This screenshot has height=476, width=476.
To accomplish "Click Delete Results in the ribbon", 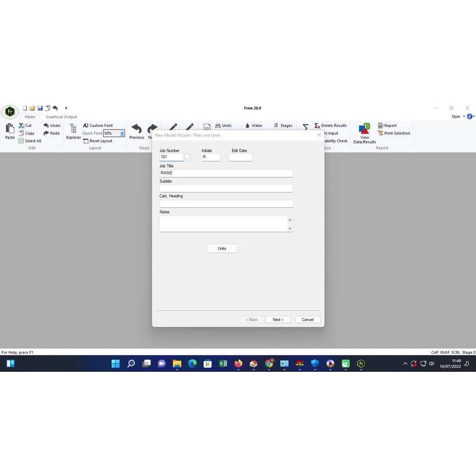I will point(331,125).
